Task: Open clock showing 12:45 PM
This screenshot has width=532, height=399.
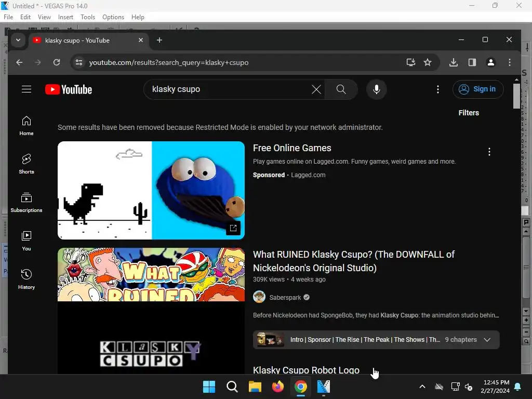Action: pos(495,387)
